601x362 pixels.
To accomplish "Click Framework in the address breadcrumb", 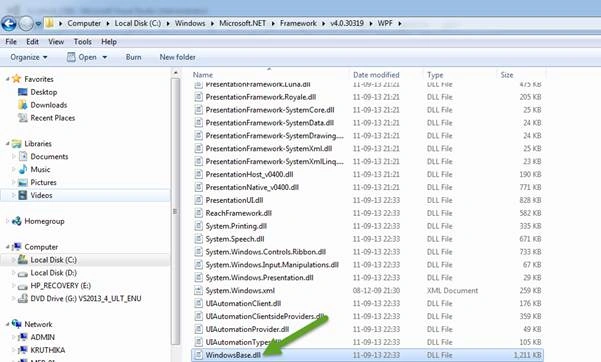I will [298, 23].
